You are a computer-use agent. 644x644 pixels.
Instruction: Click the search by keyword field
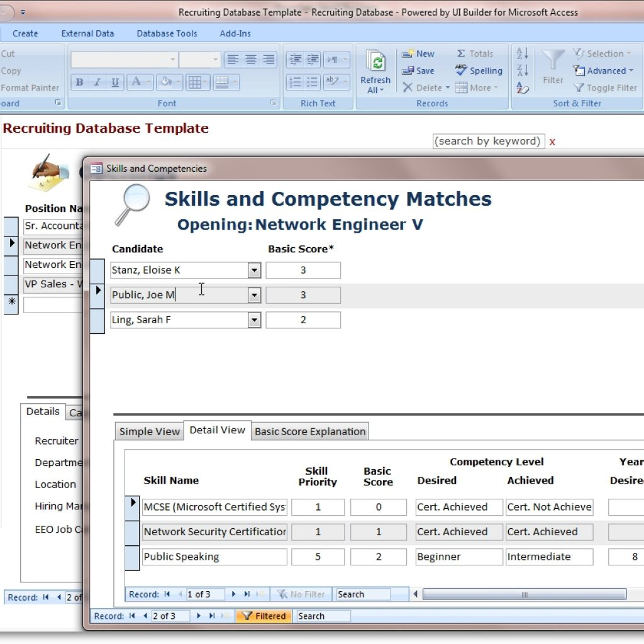click(x=487, y=142)
